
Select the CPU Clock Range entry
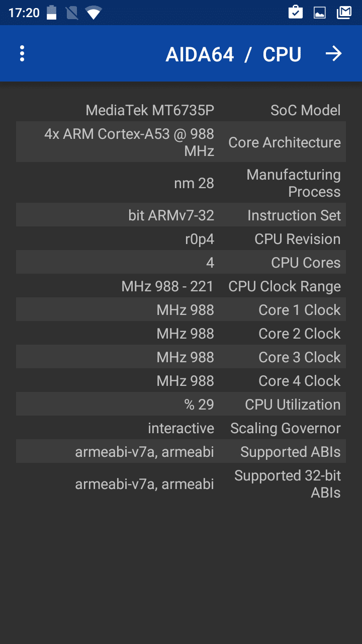pyautogui.click(x=181, y=286)
